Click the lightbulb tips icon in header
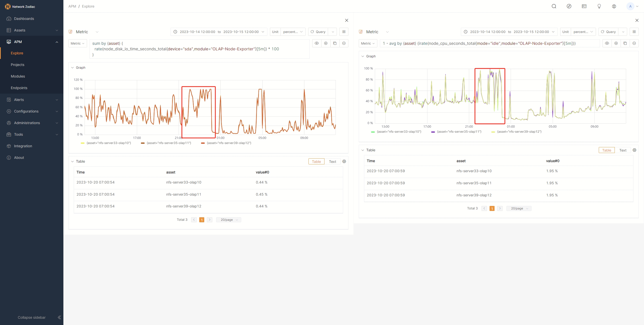The width and height of the screenshot is (644, 325). click(599, 6)
